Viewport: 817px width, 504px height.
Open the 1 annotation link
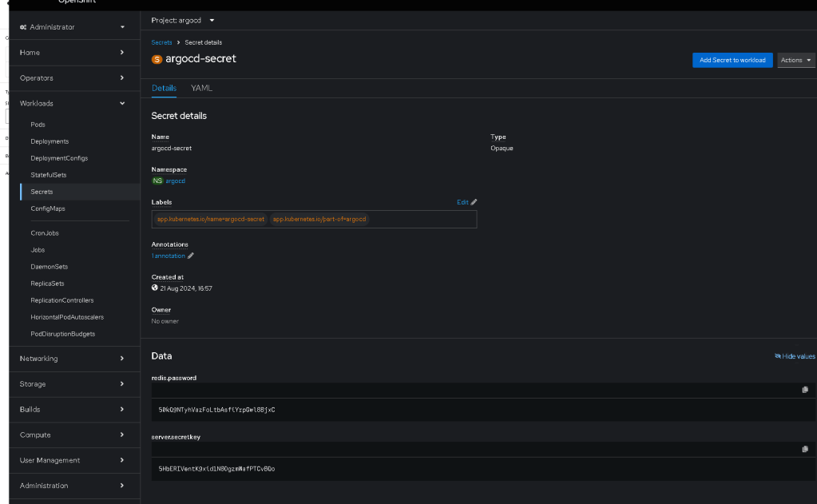click(x=169, y=256)
